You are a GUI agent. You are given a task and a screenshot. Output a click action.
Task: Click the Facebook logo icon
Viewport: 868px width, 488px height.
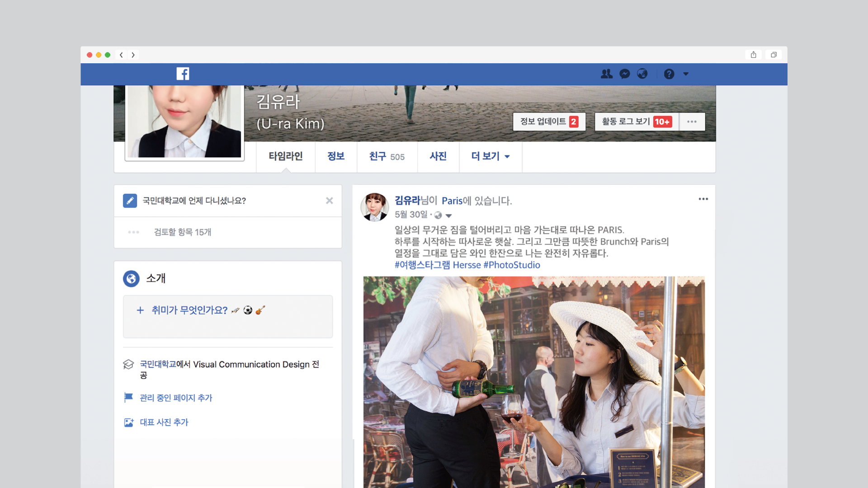[x=183, y=74]
